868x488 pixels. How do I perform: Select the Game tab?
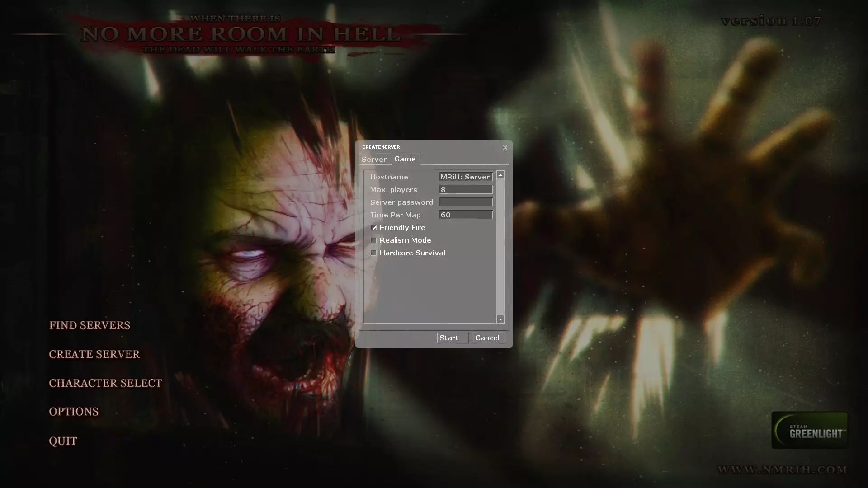pos(405,159)
